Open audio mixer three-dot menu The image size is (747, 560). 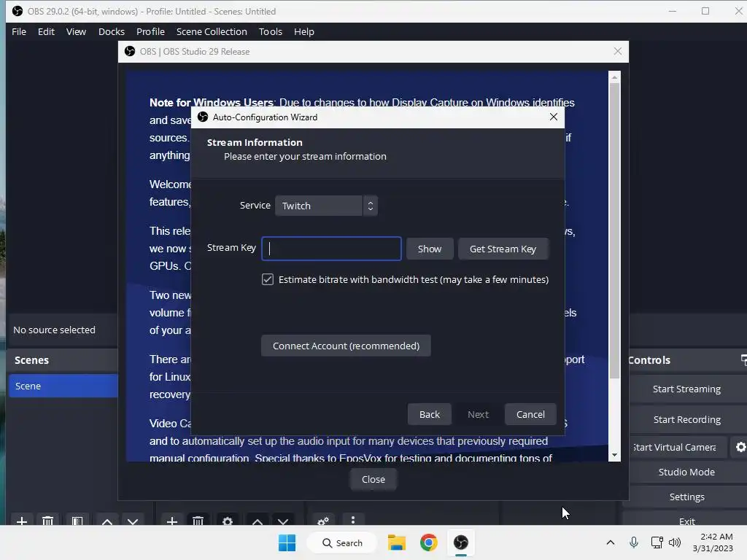coord(353,520)
